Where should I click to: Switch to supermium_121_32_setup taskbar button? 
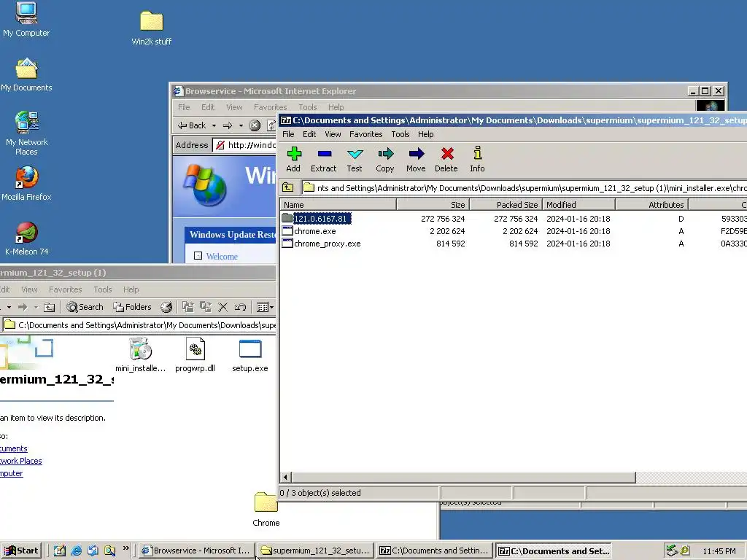click(x=315, y=551)
